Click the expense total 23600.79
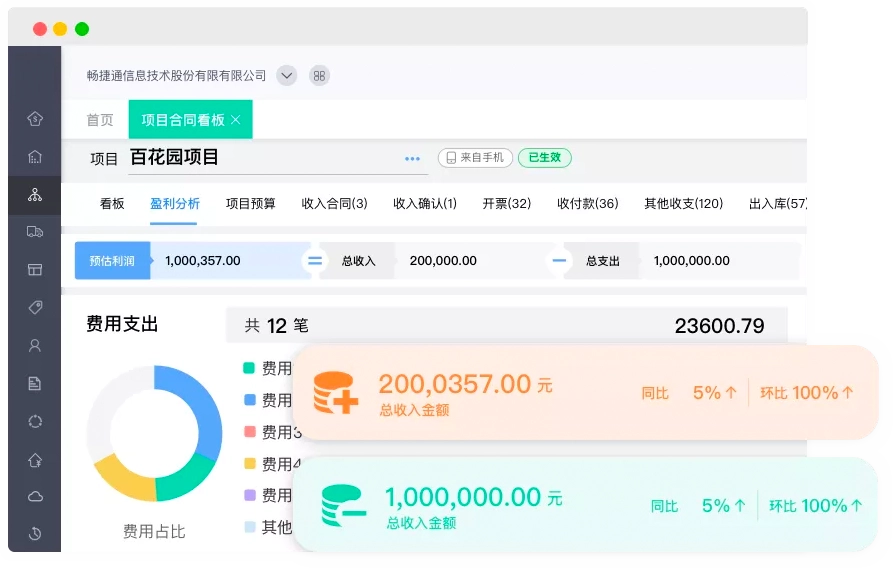The image size is (893, 568). 719,326
